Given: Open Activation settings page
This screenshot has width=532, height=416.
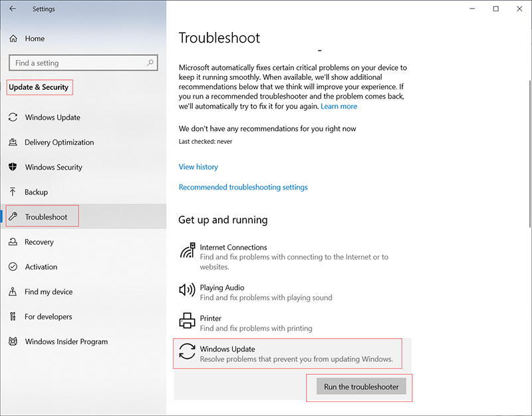Looking at the screenshot, I should tap(83, 267).
